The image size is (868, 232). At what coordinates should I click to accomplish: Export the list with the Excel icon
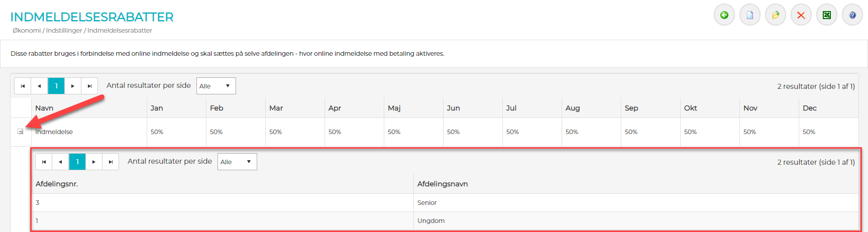[826, 15]
